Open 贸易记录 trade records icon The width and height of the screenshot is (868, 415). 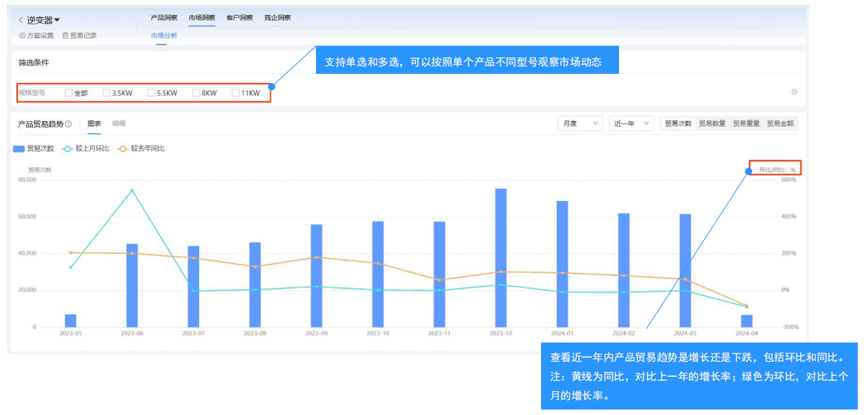64,36
